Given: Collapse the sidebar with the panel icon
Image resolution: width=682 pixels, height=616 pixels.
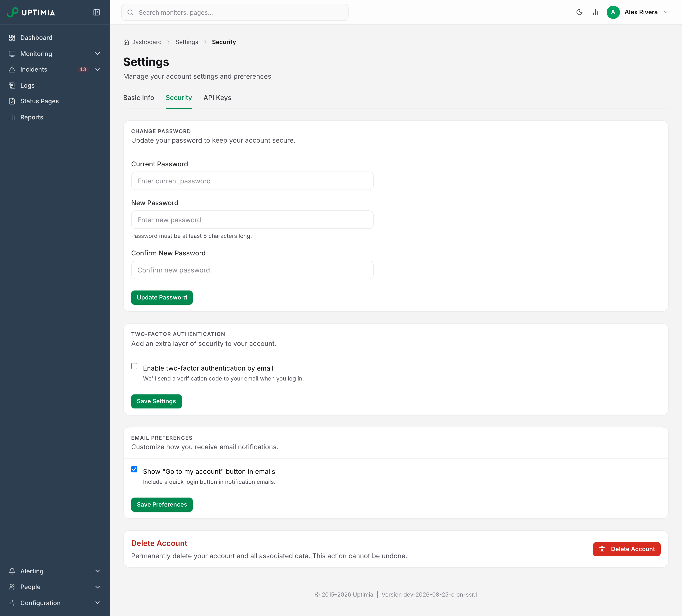Looking at the screenshot, I should (96, 12).
